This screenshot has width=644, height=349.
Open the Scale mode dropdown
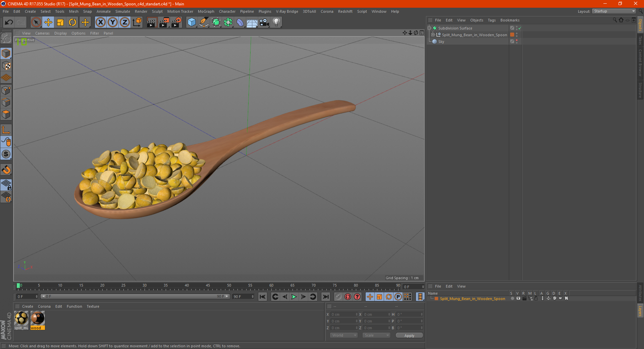point(376,335)
